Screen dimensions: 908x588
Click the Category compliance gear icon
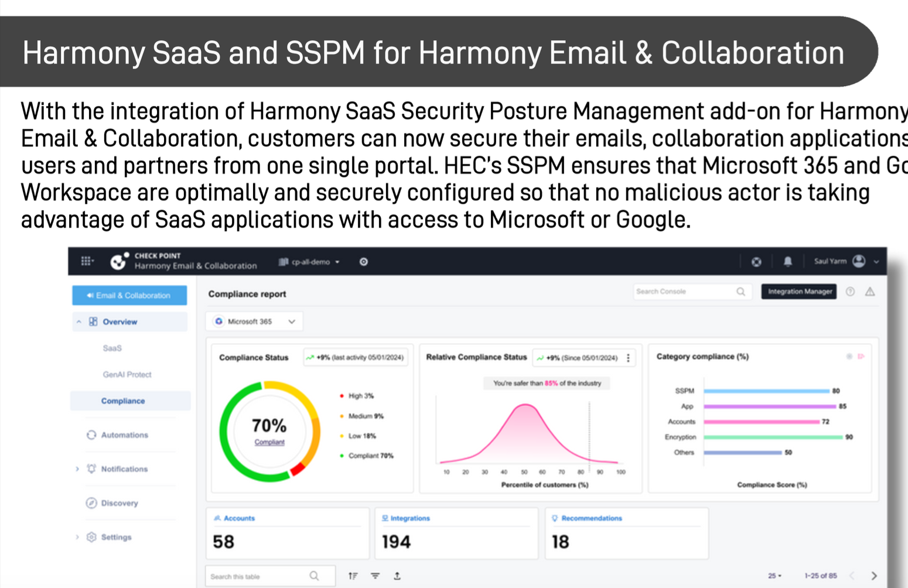click(x=849, y=356)
